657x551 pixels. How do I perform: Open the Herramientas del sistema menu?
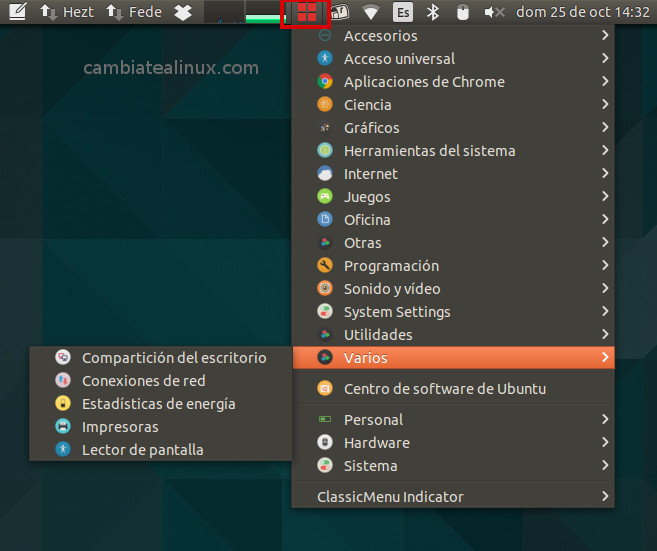pos(453,150)
